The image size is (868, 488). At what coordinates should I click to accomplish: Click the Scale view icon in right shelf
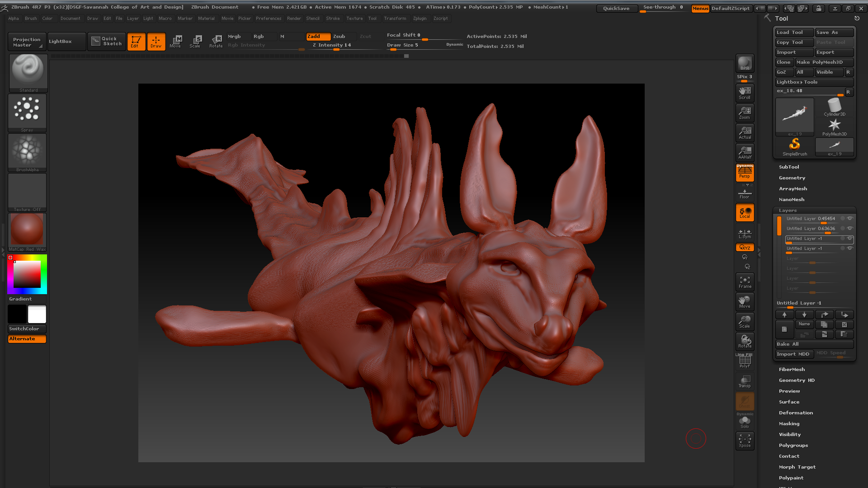(745, 322)
